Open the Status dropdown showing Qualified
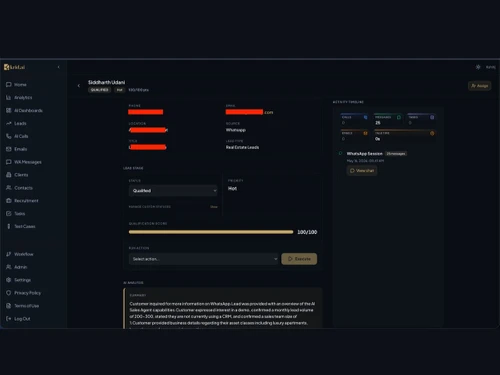 (x=173, y=191)
